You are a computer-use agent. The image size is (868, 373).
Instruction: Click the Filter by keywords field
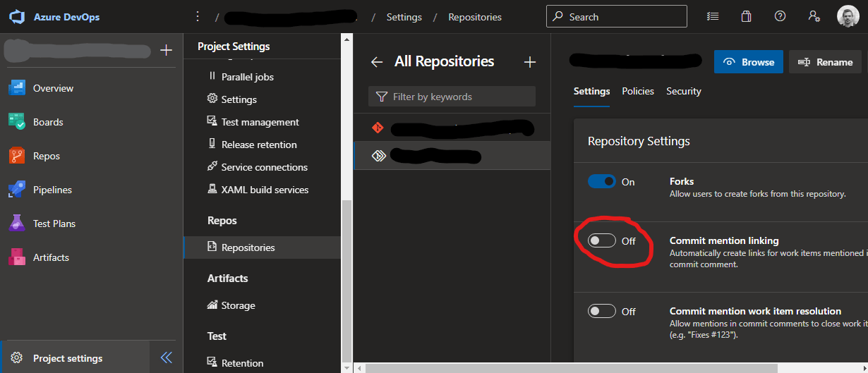click(452, 97)
